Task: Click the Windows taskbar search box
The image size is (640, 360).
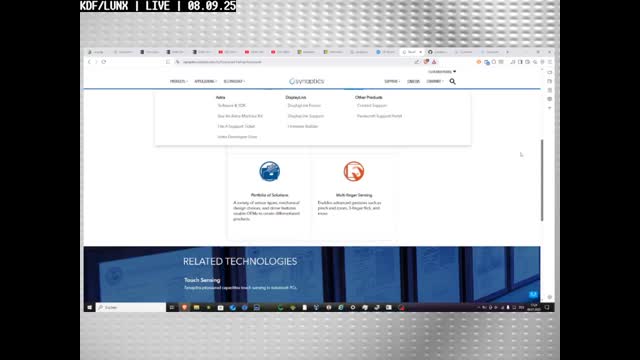Action: 131,307
